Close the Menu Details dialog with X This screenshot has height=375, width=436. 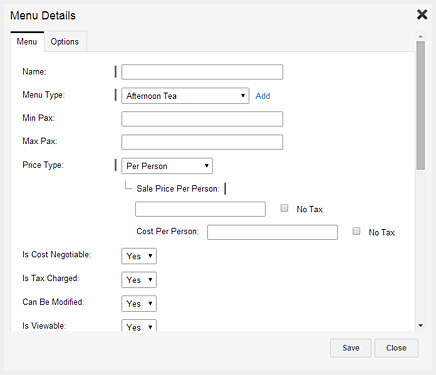422,15
